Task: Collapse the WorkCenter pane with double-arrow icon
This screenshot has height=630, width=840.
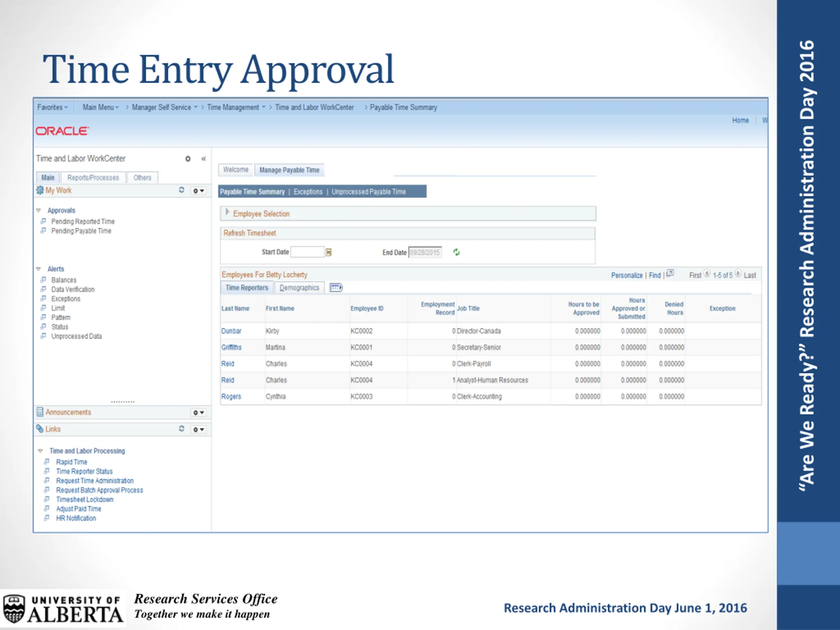Action: [203, 159]
